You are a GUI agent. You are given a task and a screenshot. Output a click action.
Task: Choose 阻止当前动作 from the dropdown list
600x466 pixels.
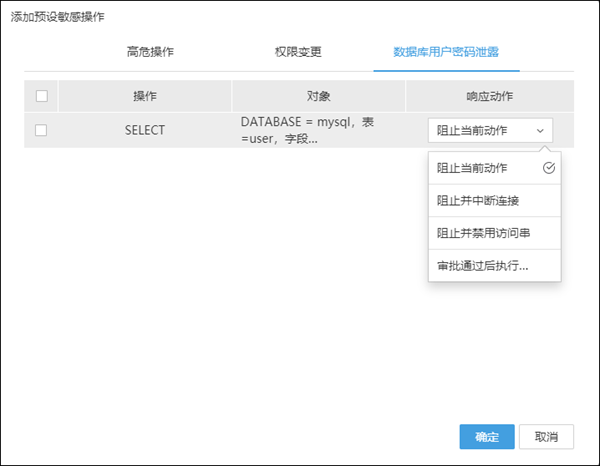473,168
